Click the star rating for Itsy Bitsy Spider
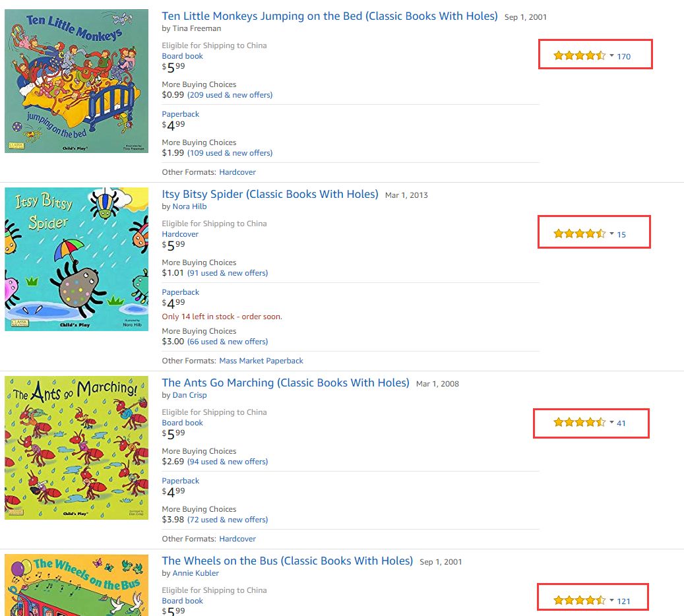Image resolution: width=684 pixels, height=616 pixels. click(579, 234)
